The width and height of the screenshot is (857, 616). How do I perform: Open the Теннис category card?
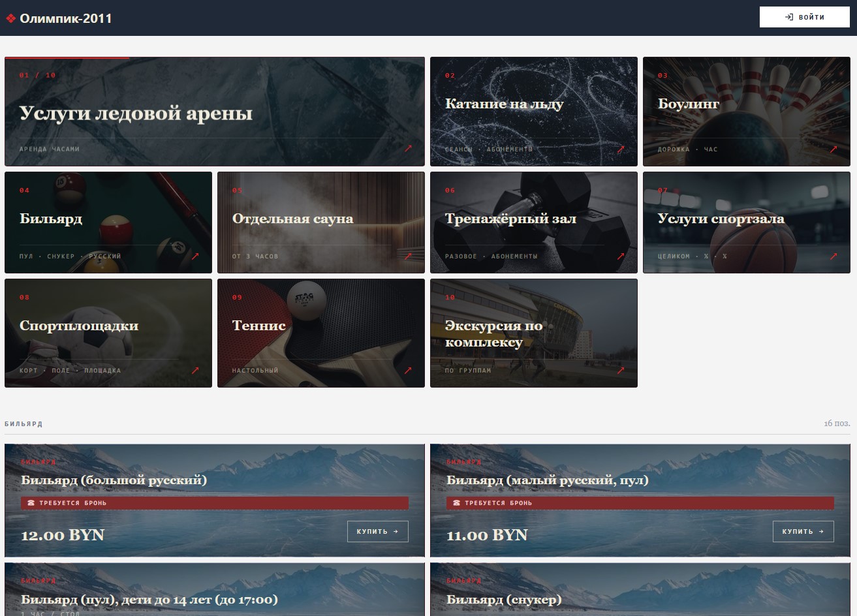tap(321, 333)
